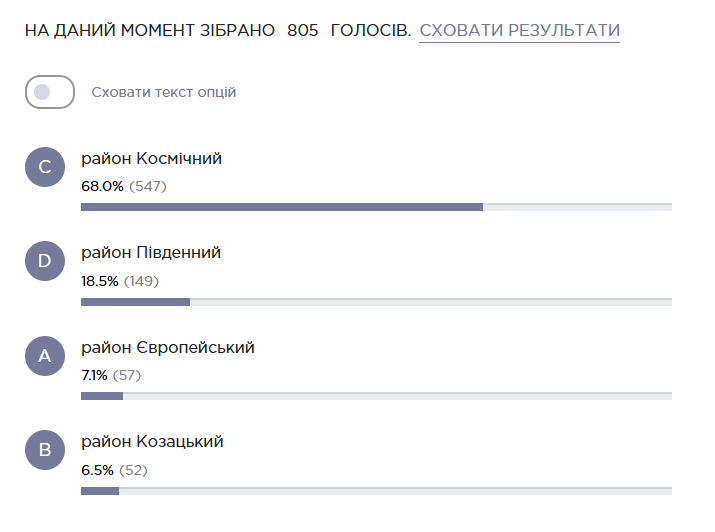715x532 pixels.
Task: Click the 6.5% progress bar
Action: [376, 491]
